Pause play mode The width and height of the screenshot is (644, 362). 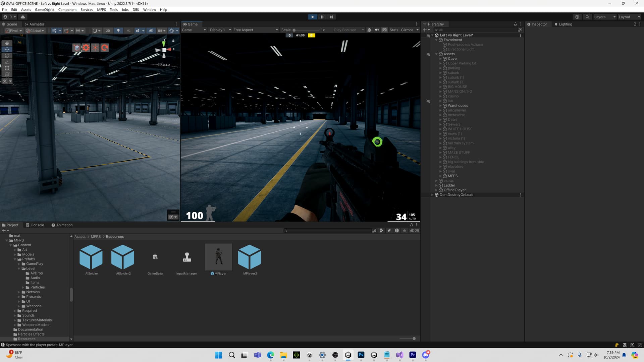pos(322,17)
